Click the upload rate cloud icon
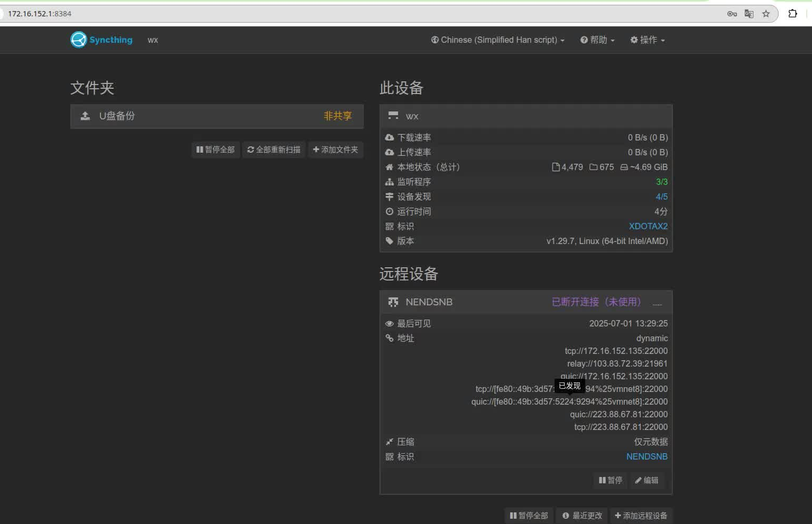 pyautogui.click(x=390, y=152)
